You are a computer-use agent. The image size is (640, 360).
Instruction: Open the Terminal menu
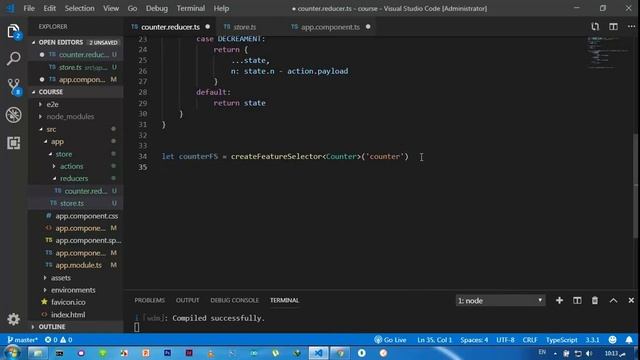point(191,8)
